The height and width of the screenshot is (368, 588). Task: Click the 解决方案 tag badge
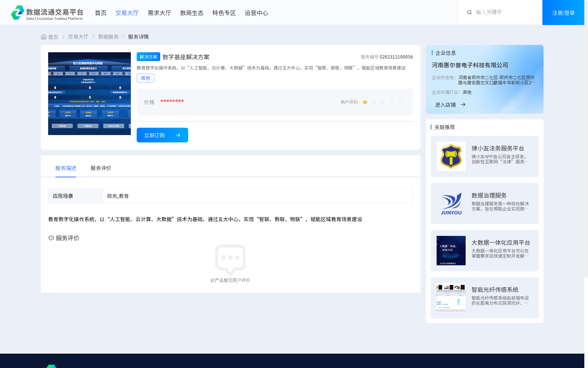point(148,57)
